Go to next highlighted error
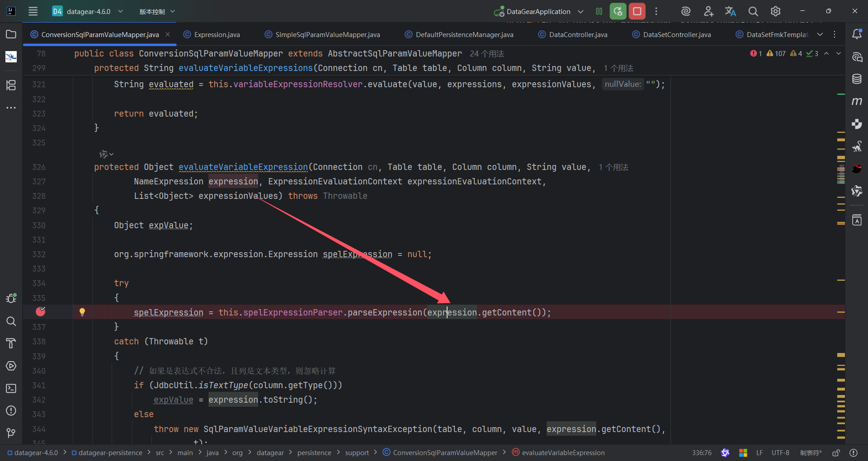Viewport: 868px width, 461px height. [x=839, y=53]
